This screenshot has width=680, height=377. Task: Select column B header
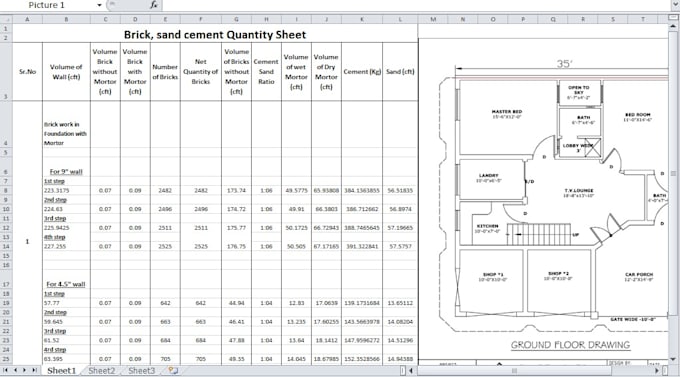[66, 19]
